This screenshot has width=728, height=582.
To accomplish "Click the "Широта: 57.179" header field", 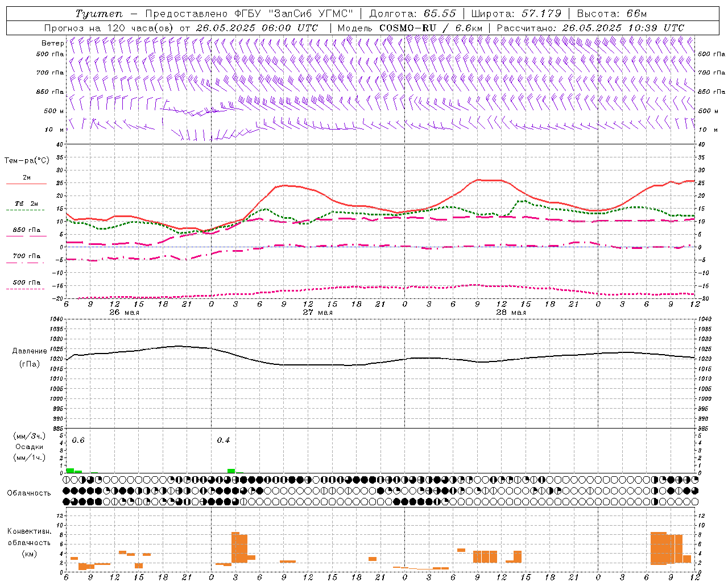I will pos(516,14).
